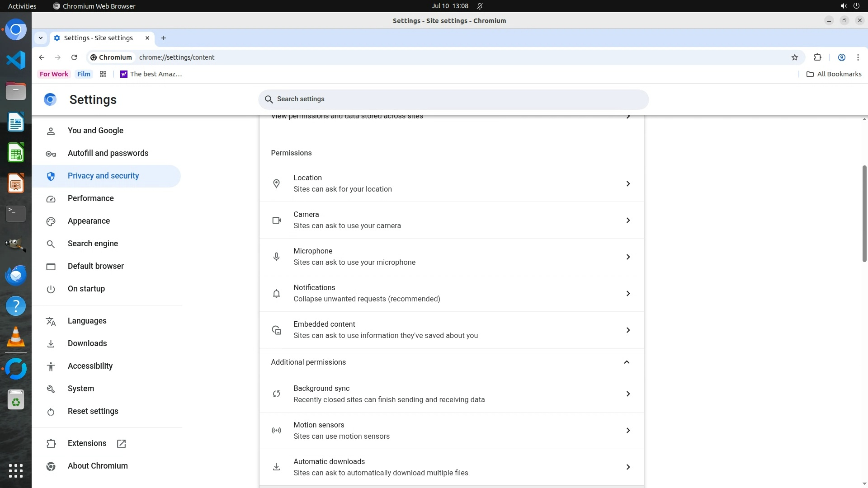Click the profile avatar icon
This screenshot has height=488, width=868.
point(841,57)
